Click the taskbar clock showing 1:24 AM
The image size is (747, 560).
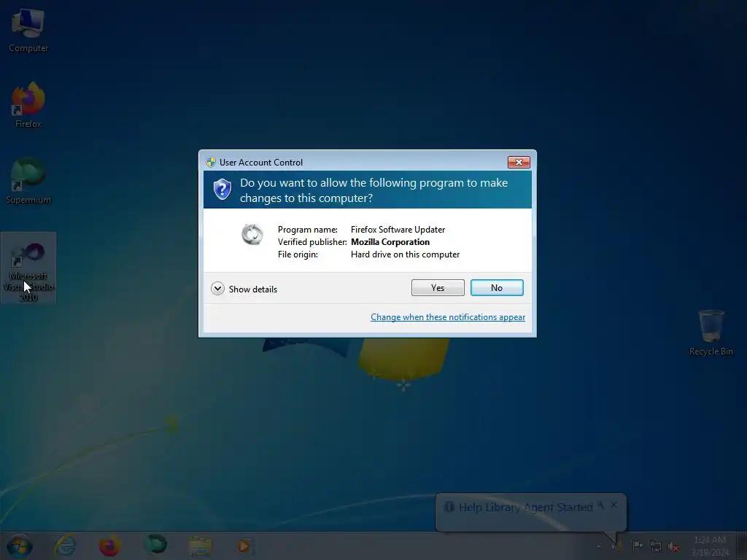tap(710, 545)
